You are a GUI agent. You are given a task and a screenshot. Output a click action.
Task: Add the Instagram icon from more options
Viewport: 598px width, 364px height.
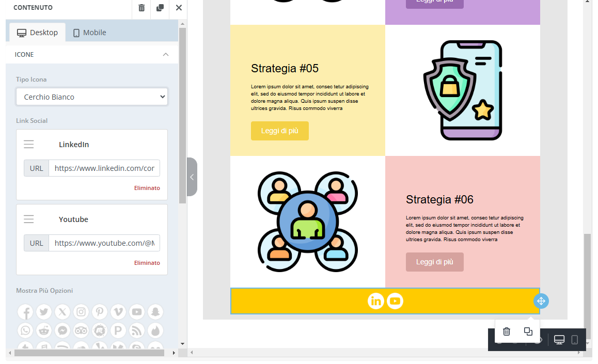click(81, 312)
